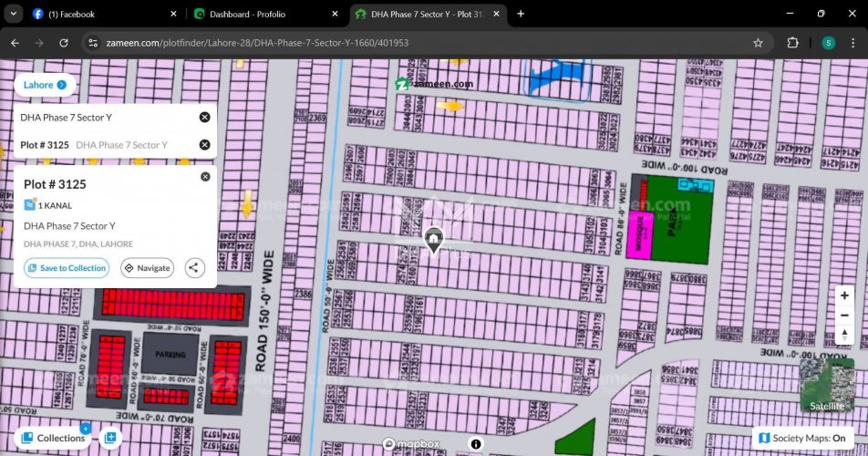Click the Navigate button
The width and height of the screenshot is (868, 456).
(147, 268)
